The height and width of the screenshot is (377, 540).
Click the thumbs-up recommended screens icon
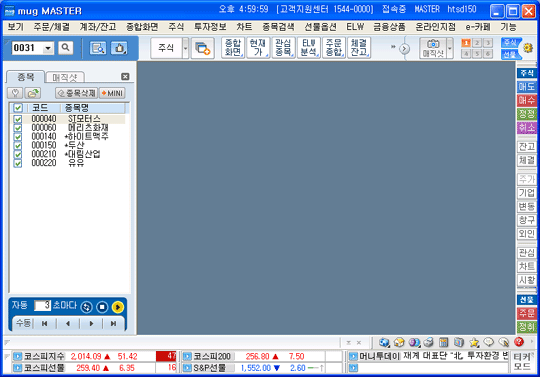[119, 48]
